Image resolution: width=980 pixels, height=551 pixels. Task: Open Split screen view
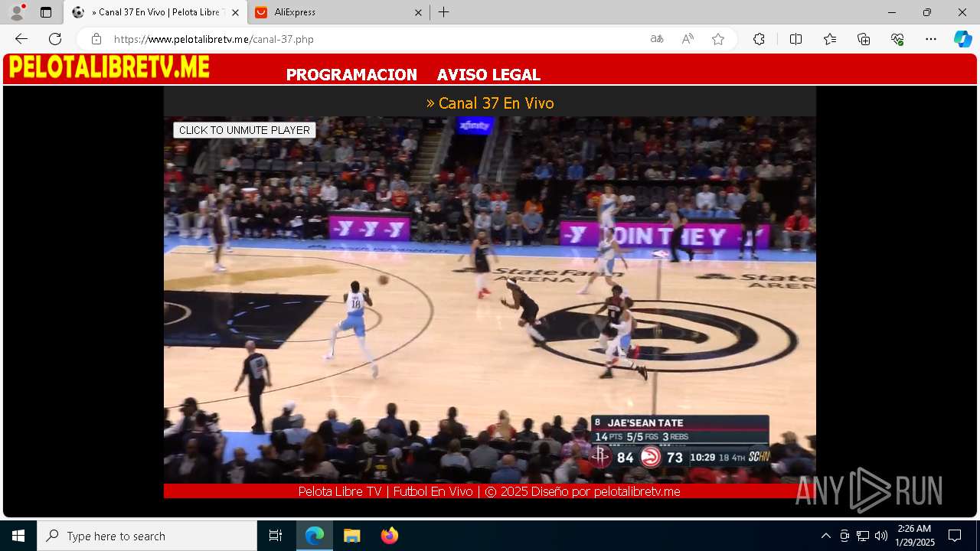click(795, 39)
